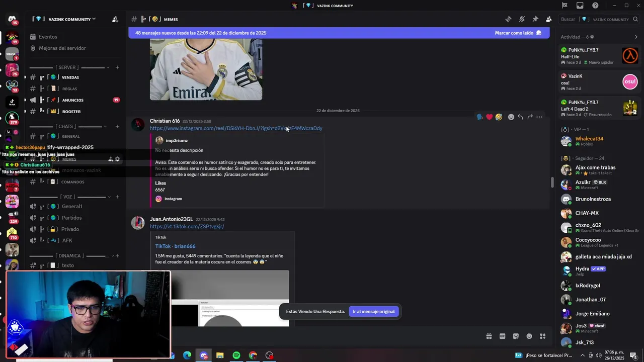644x362 pixels.
Task: Click Ir al mensaje original button
Action: [x=374, y=312]
